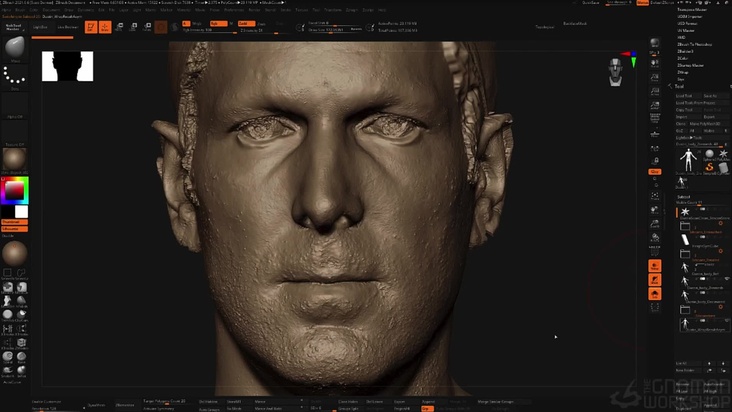Open the UV Master plugin section
732x412 pixels.
coord(686,31)
